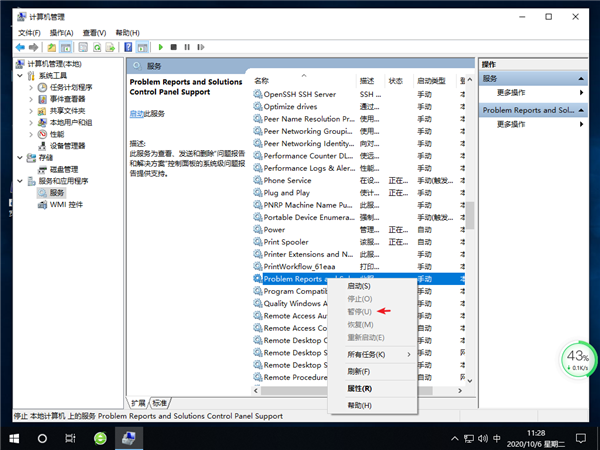Click 更多操作 under 服务 actions
Viewport: 600px width, 450px height.
(510, 93)
